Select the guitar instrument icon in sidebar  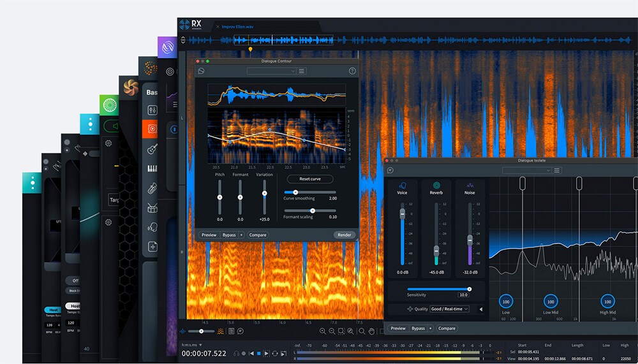click(152, 149)
